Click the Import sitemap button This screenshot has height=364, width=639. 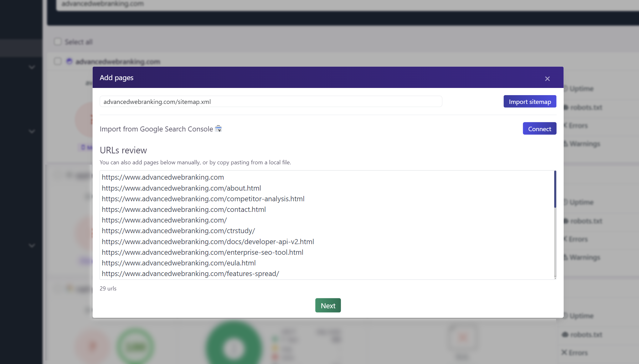530,101
